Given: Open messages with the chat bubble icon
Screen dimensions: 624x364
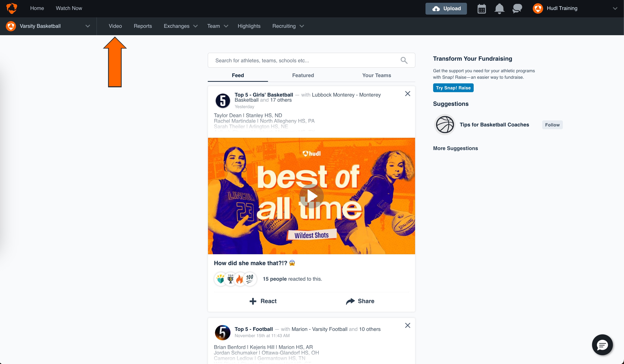Looking at the screenshot, I should coord(517,8).
